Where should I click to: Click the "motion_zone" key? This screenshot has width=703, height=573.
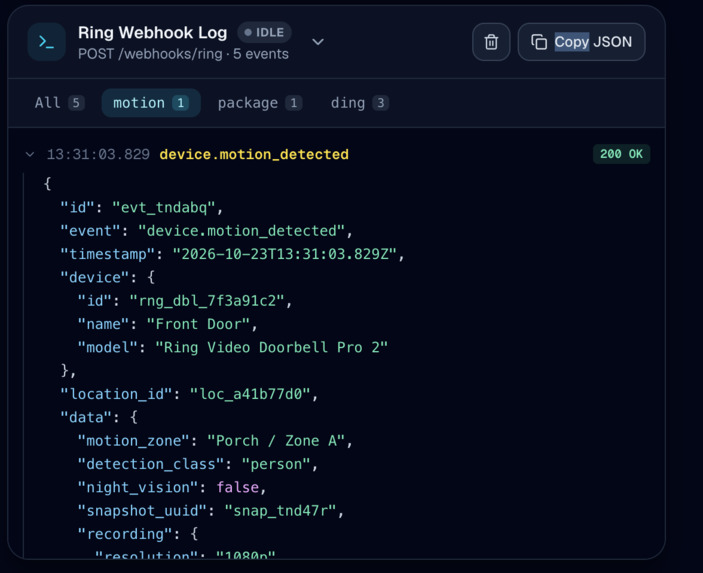(134, 441)
